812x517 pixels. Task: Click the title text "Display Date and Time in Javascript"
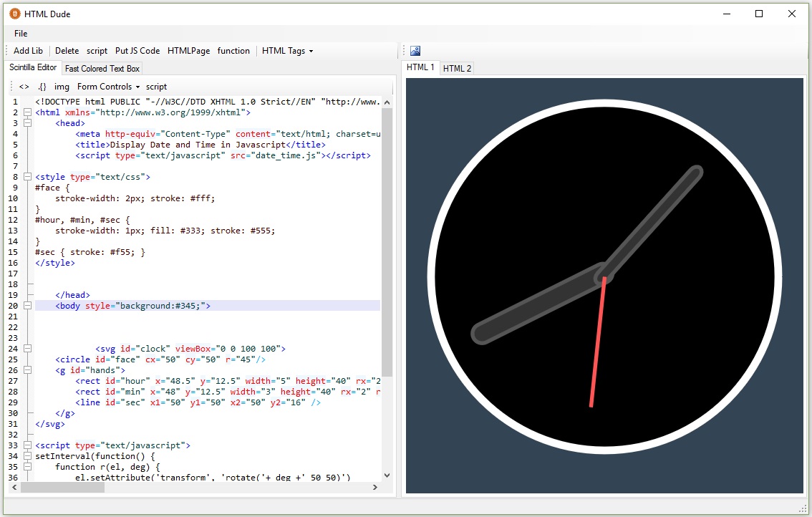point(198,145)
